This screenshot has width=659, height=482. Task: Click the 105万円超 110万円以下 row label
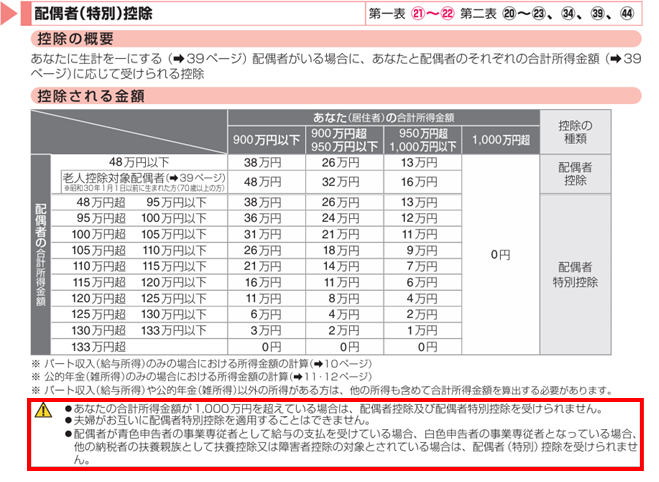[139, 250]
